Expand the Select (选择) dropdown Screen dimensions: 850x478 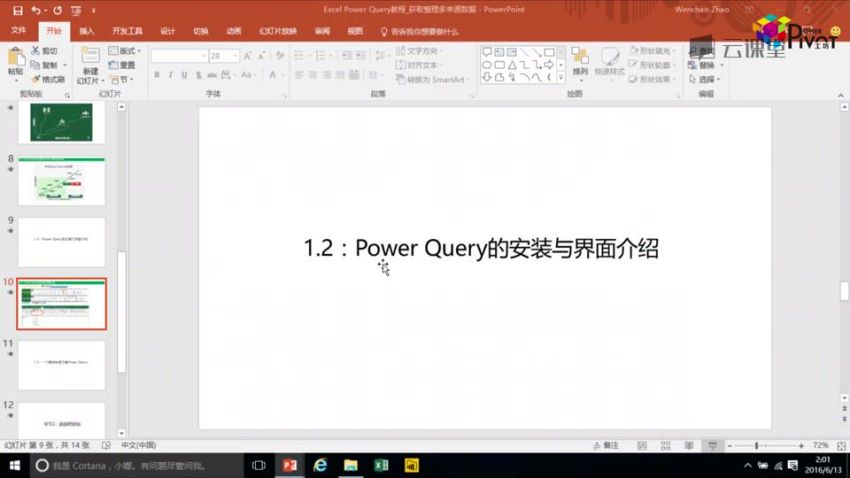point(705,80)
